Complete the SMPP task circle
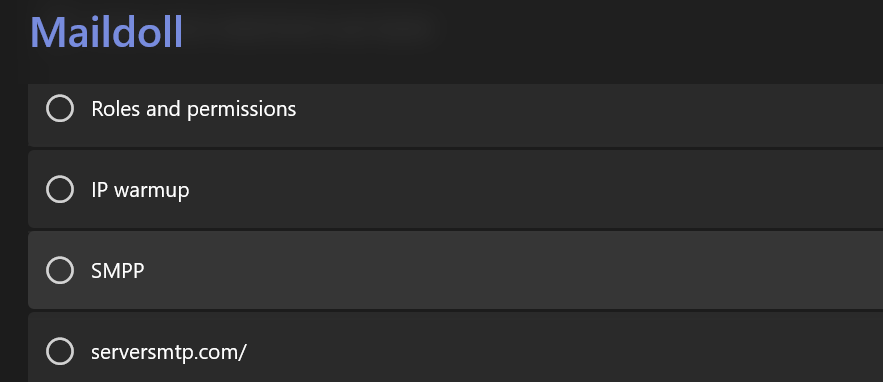The width and height of the screenshot is (883, 382). [60, 270]
